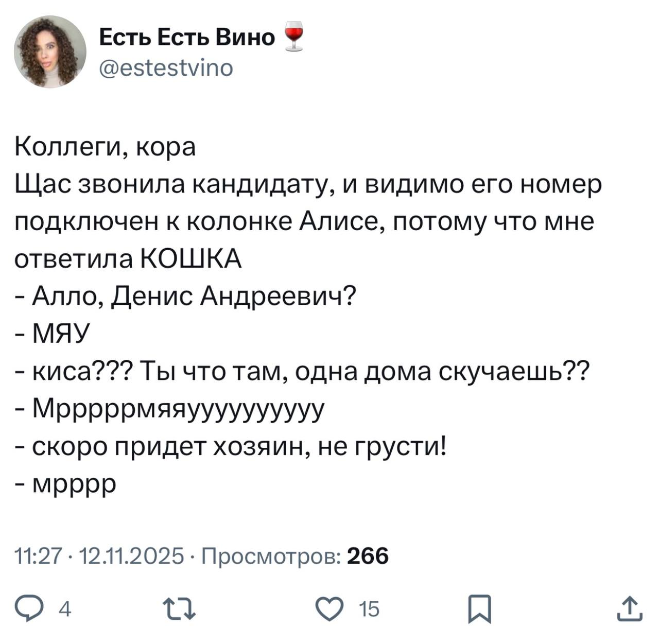Click the line "Алло, Денис Андреевич?"
Image resolution: width=659 pixels, height=644 pixels.
pyautogui.click(x=194, y=297)
